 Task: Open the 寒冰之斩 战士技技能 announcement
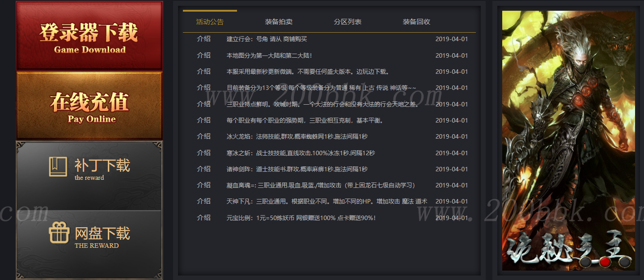[x=301, y=153]
